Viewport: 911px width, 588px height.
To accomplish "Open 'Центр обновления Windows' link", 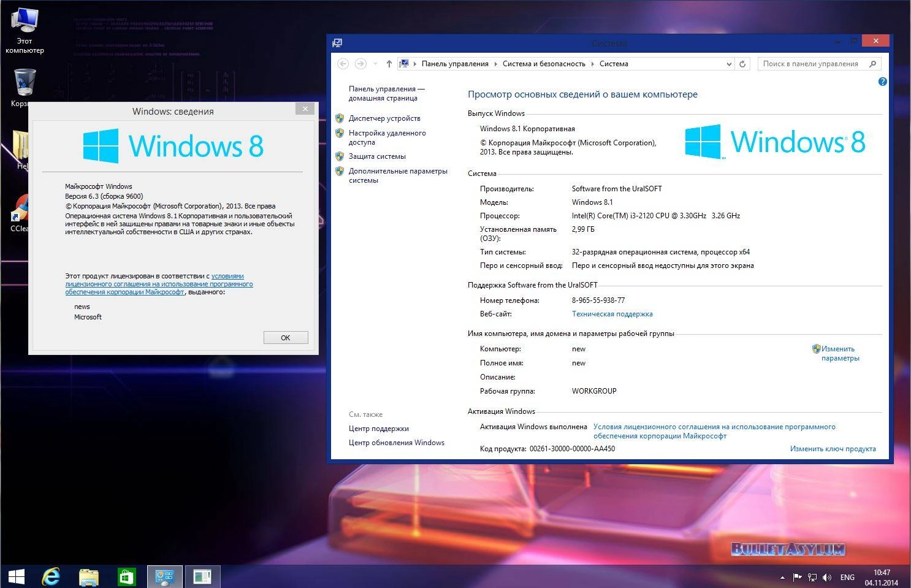I will (x=396, y=443).
